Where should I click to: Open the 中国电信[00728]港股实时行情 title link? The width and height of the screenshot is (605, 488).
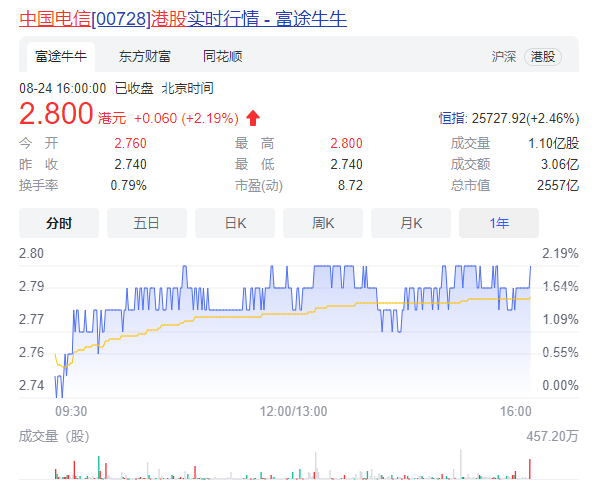(x=183, y=19)
